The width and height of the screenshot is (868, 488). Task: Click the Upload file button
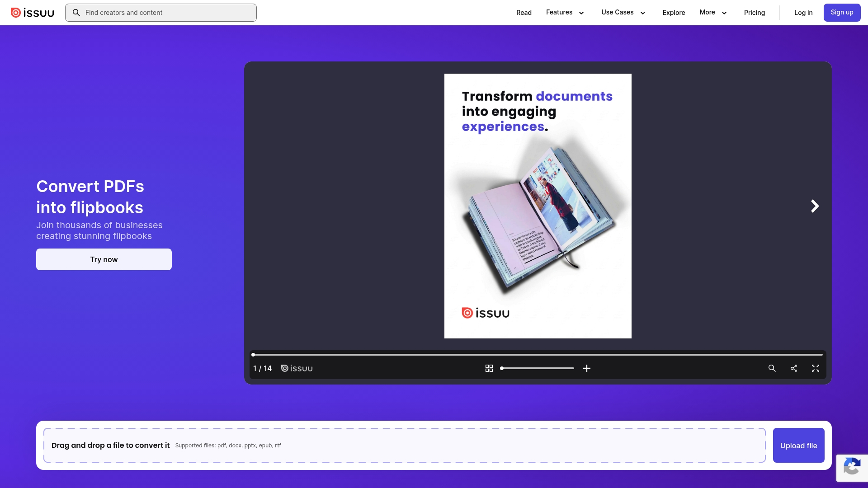click(x=798, y=445)
